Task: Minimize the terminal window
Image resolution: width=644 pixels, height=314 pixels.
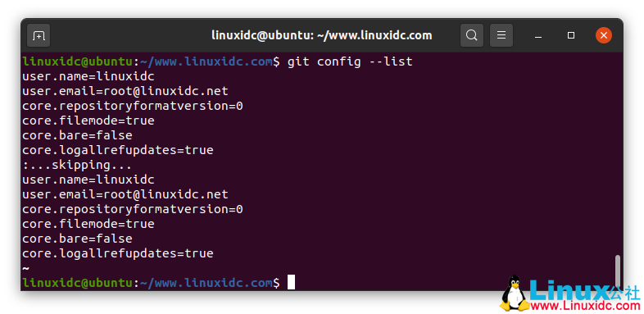Action: 538,36
